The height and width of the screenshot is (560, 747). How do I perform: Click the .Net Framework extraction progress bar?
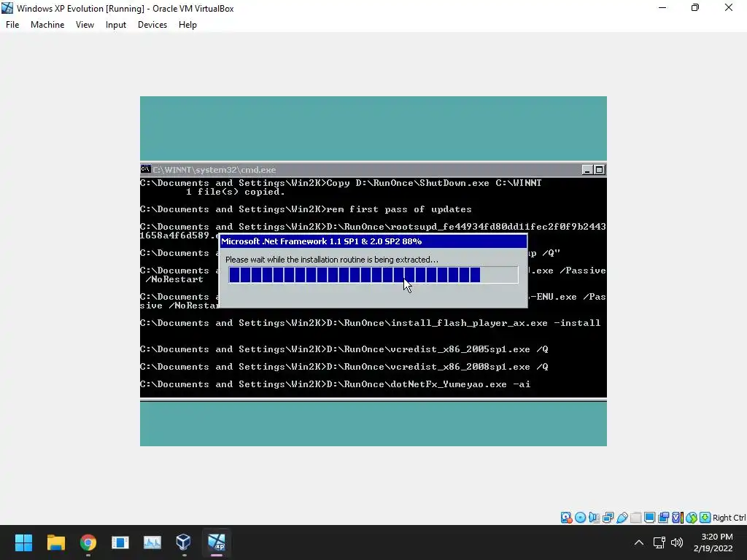(373, 275)
